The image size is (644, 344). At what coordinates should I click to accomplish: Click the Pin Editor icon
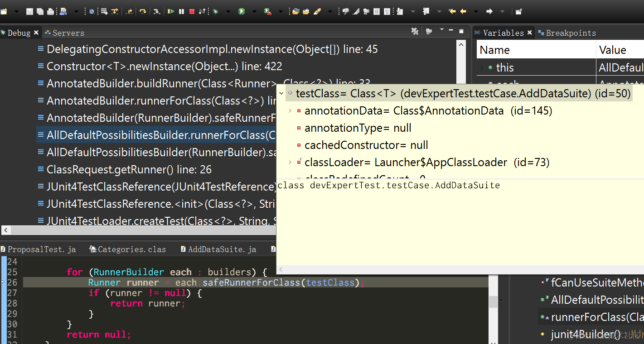pyautogui.click(x=518, y=11)
